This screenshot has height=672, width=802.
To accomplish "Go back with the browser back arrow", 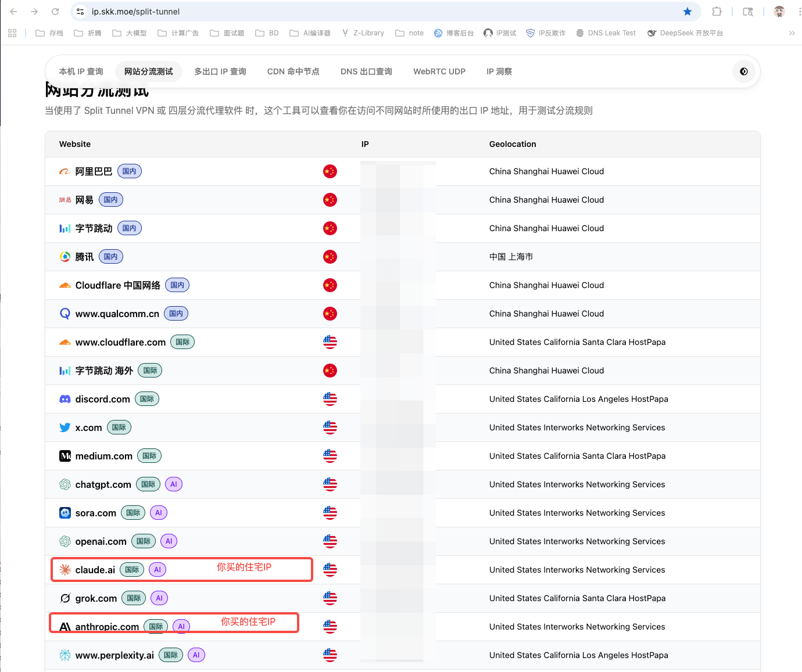I will point(13,12).
